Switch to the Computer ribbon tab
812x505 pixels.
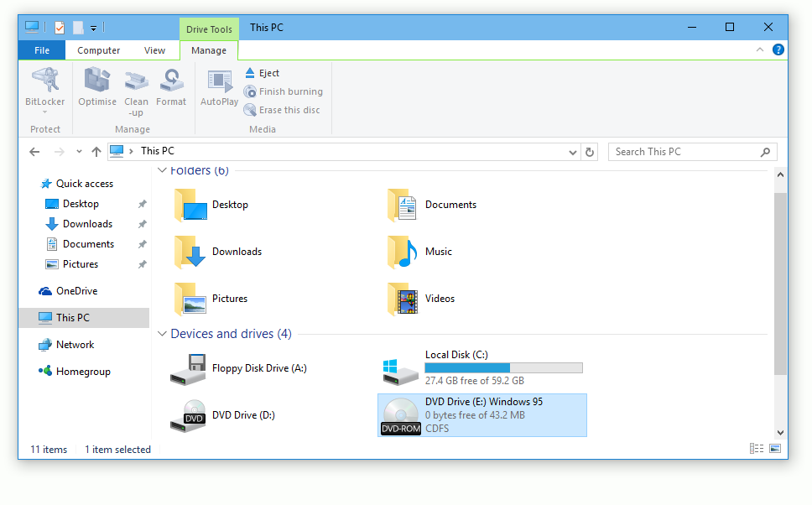(x=98, y=50)
